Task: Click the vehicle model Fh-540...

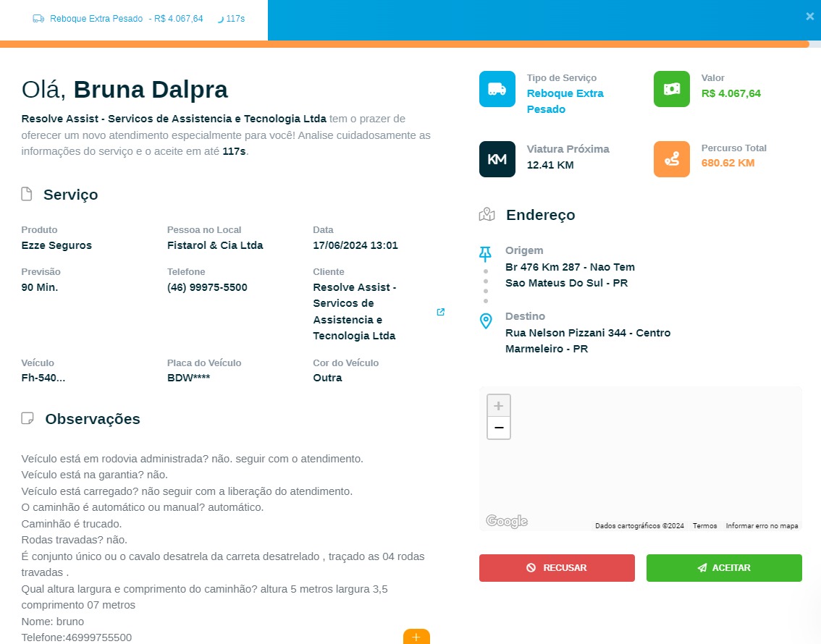Action: [x=43, y=378]
